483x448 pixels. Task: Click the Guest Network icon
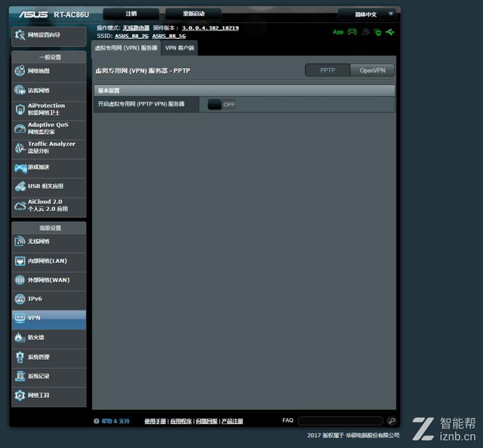pos(20,90)
